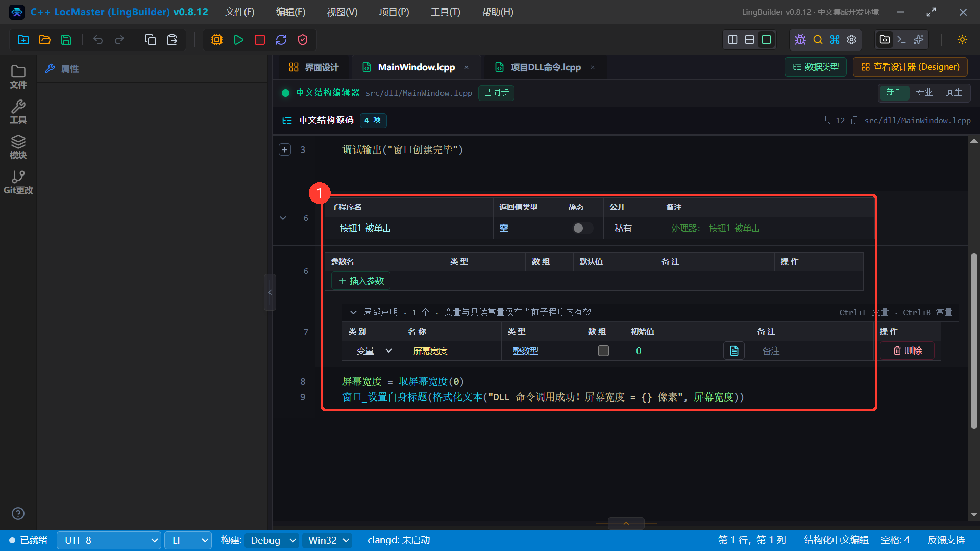Run the project with green play icon
The image size is (980, 551).
(x=238, y=40)
